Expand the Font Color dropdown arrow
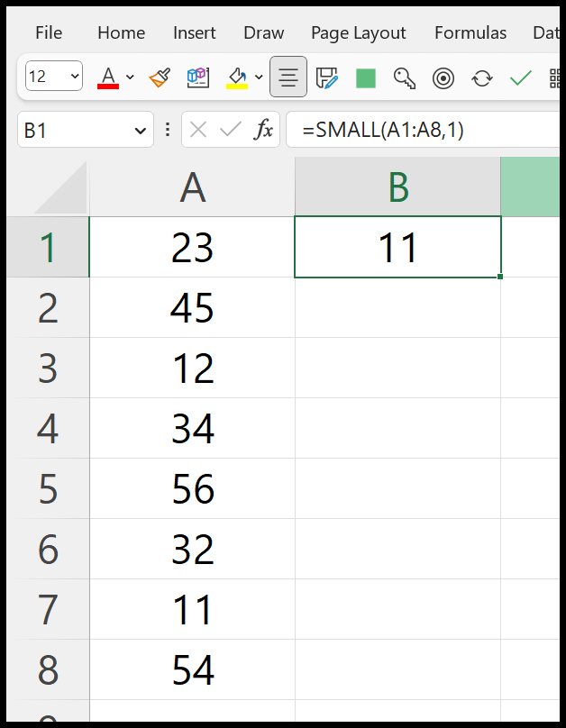The height and width of the screenshot is (728, 566). click(x=131, y=77)
